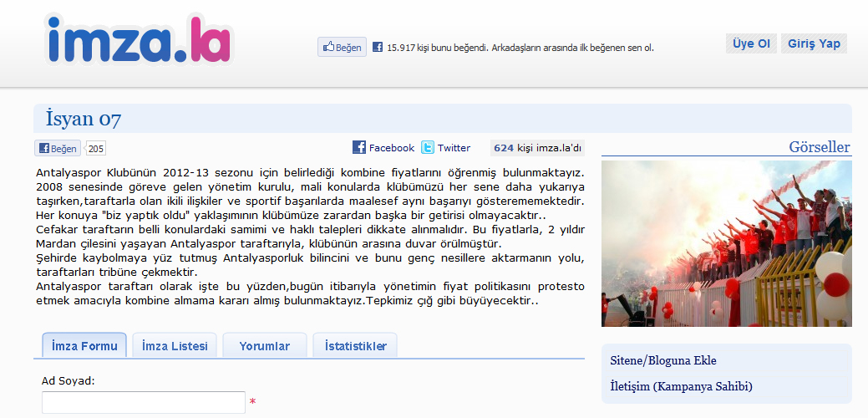Open the Giriş Yap login button

tap(814, 43)
